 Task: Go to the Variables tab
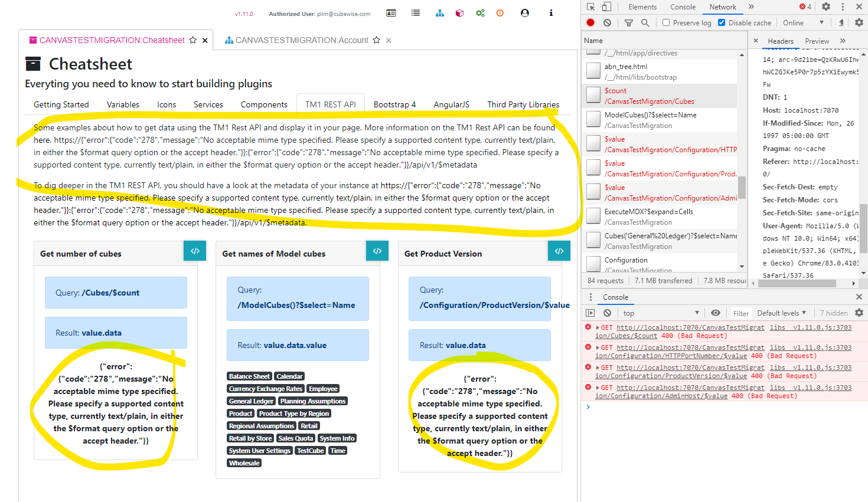[x=123, y=104]
